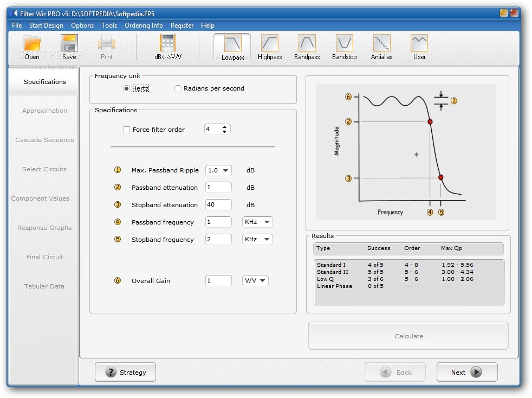Select the Antialias filter type

click(381, 47)
